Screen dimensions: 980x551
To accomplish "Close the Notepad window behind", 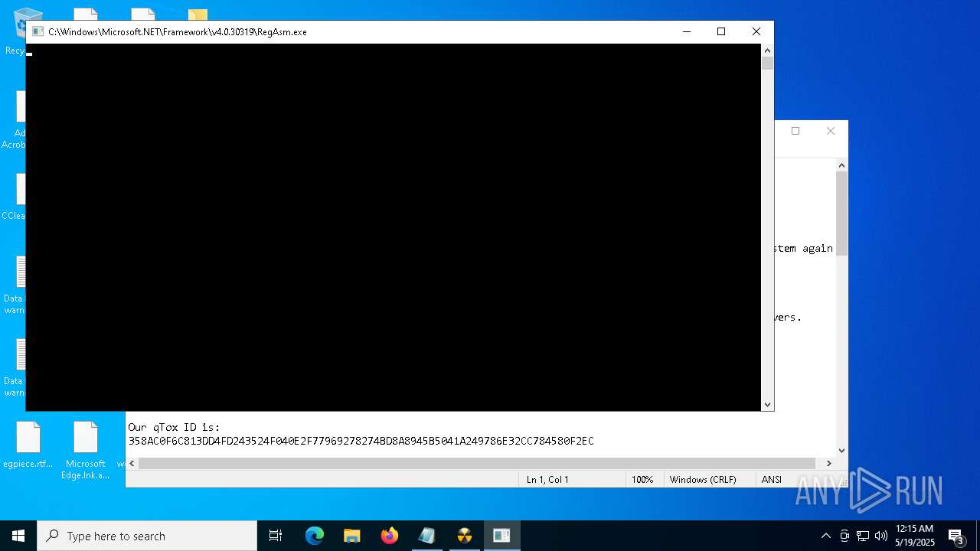I will point(831,131).
